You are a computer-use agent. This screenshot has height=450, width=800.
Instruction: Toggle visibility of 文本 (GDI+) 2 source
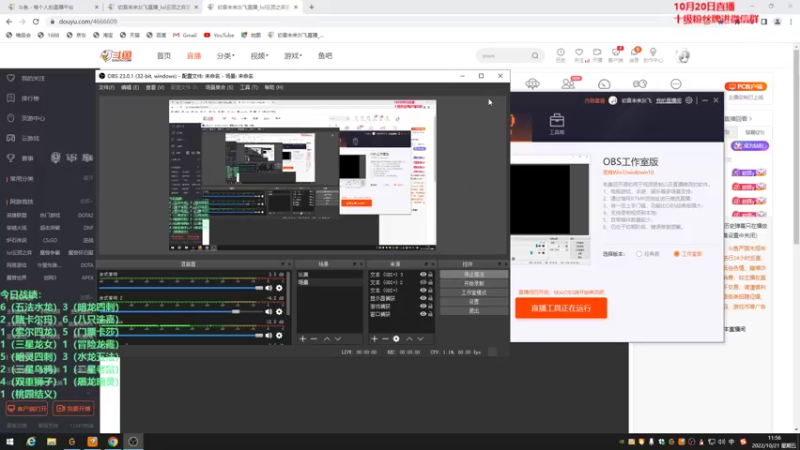423,282
